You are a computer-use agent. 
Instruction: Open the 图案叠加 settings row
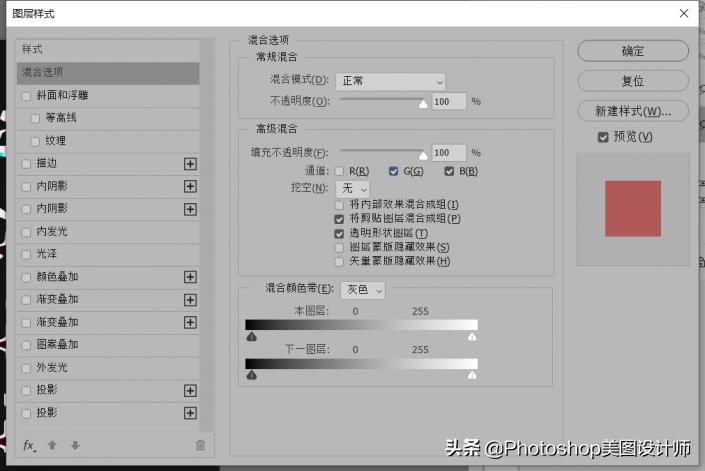click(x=108, y=345)
